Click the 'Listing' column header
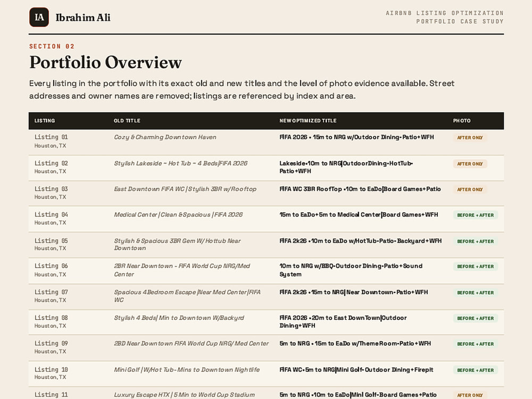The height and width of the screenshot is (399, 532). (x=45, y=120)
